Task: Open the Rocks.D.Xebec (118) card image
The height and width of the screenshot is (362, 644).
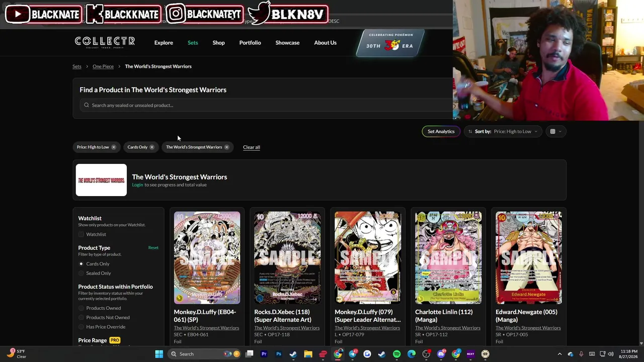Action: coord(287,257)
